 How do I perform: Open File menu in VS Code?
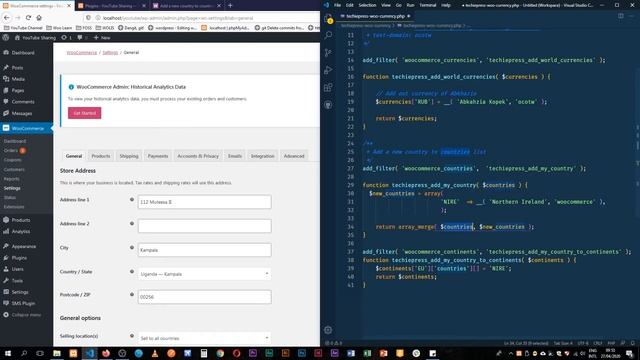(337, 5)
